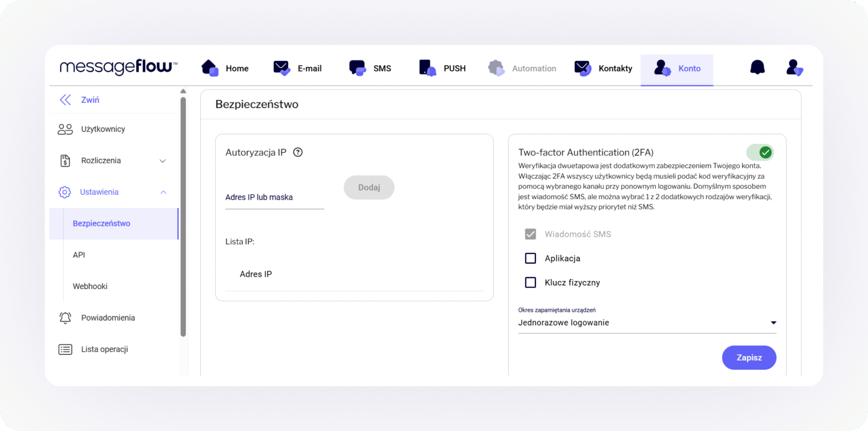Open the notifications bell icon
Viewport: 868px width, 431px height.
(x=757, y=67)
